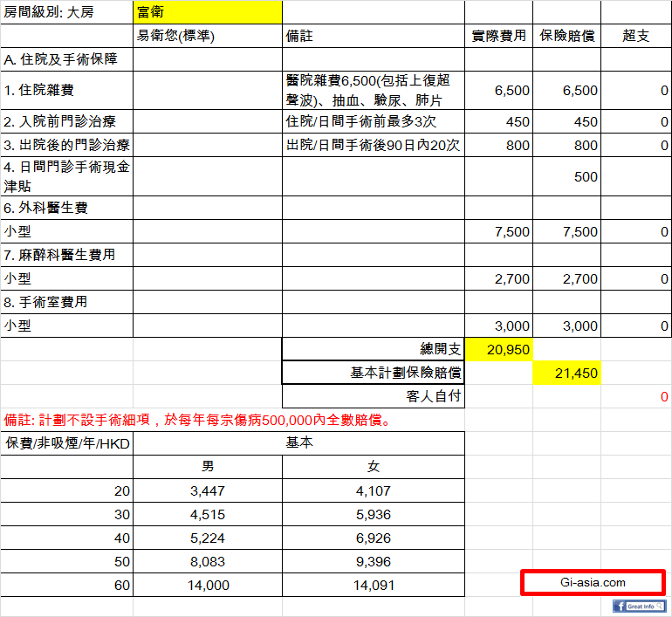The image size is (672, 617).
Task: Click the red note starting 備註: 計劃不設手術細項
Action: point(197,420)
